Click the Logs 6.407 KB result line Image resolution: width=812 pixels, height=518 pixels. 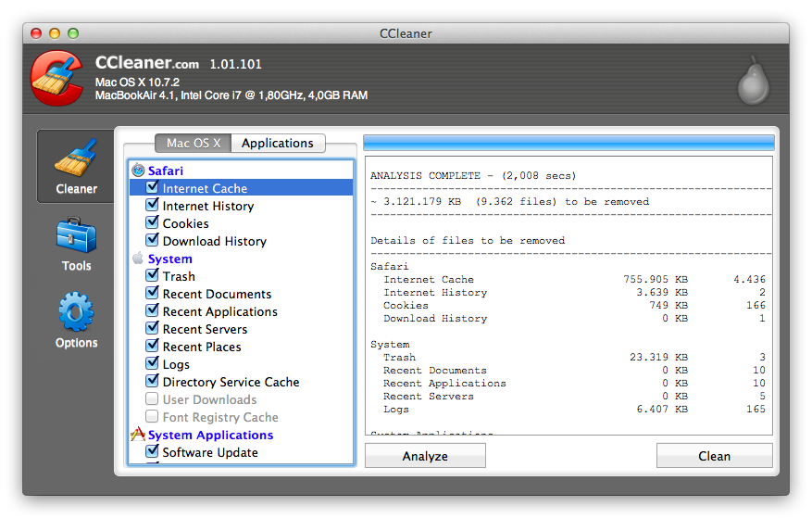click(574, 409)
